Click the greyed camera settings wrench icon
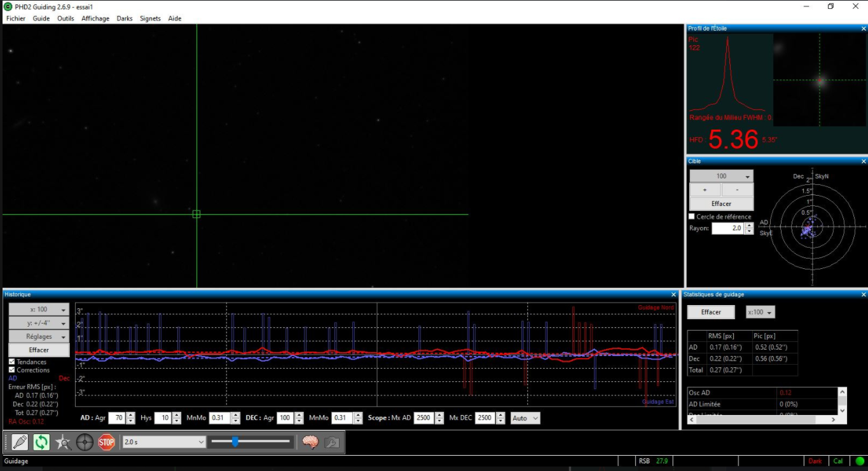The height and width of the screenshot is (471, 868). point(331,442)
